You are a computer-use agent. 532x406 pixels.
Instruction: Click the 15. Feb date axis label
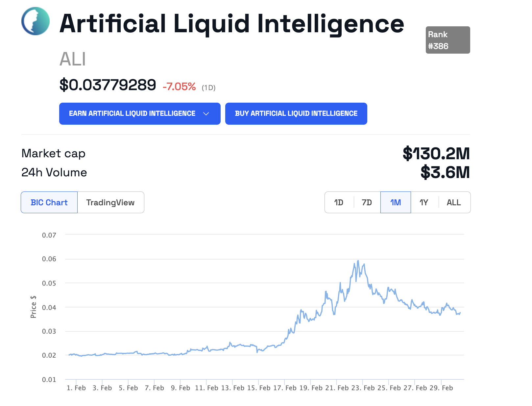click(x=259, y=388)
